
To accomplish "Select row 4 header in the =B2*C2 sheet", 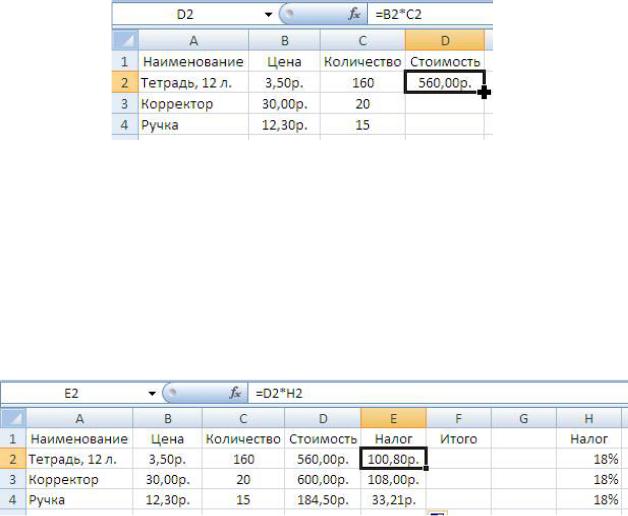I will (x=125, y=125).
